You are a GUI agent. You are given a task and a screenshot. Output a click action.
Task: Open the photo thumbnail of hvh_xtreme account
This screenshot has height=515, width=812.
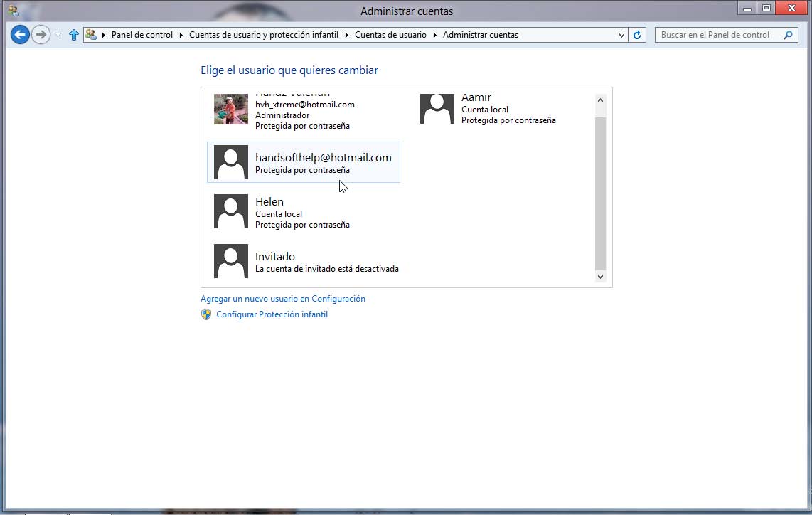pos(231,109)
